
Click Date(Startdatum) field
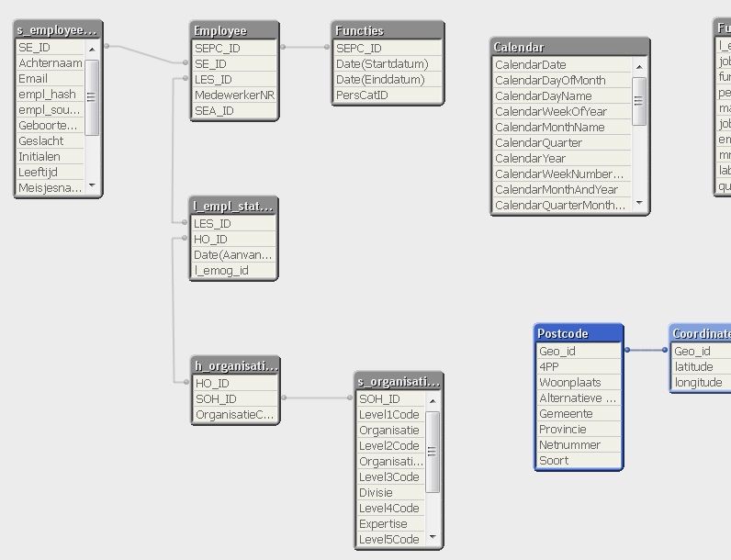388,64
